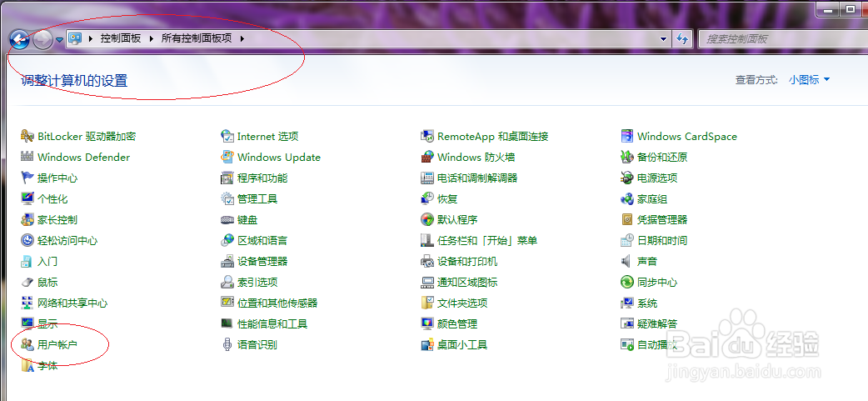This screenshot has width=868, height=401.
Task: Open the 电话和调制解调器 link
Action: [x=477, y=178]
